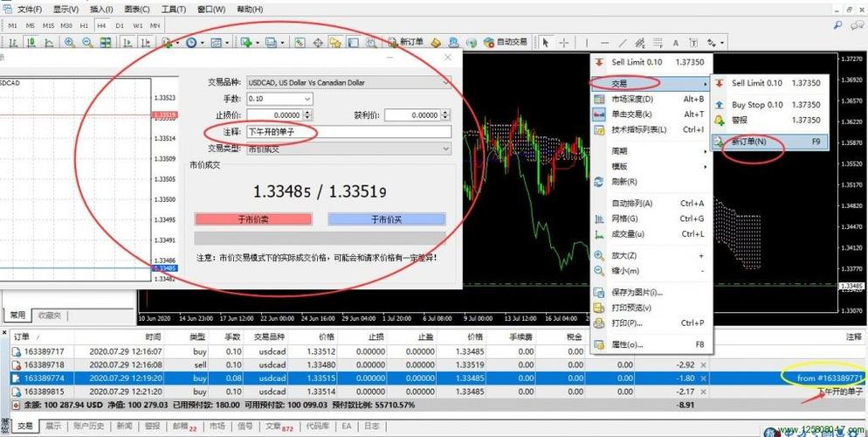Select the horizontal line drawing tool
868x437 pixels.
[605, 43]
